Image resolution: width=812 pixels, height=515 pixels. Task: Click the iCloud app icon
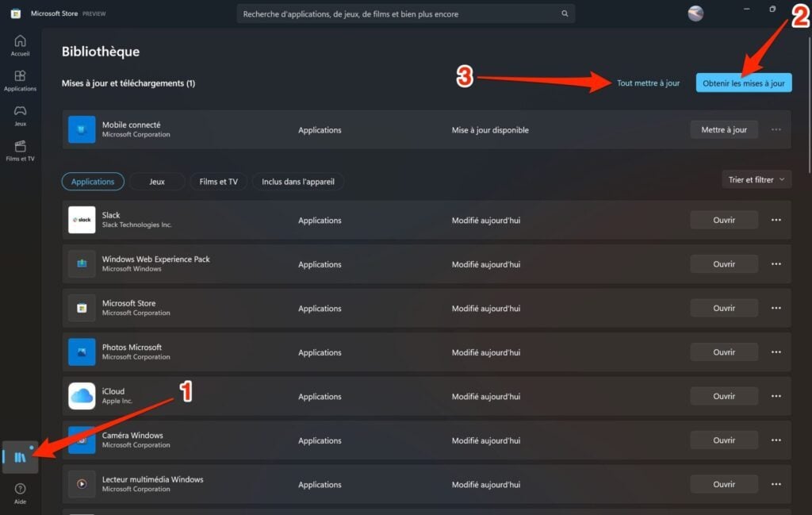[x=82, y=396]
